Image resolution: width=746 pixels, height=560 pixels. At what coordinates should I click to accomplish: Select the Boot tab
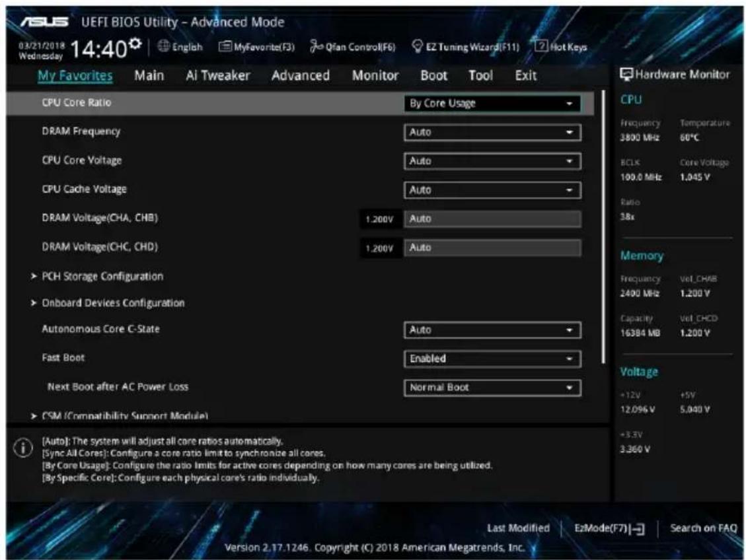(434, 75)
